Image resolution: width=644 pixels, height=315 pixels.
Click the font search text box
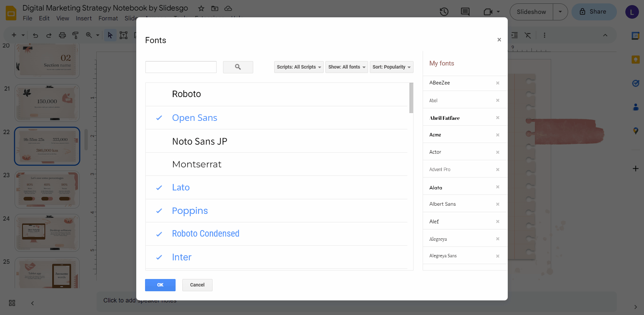(x=181, y=67)
